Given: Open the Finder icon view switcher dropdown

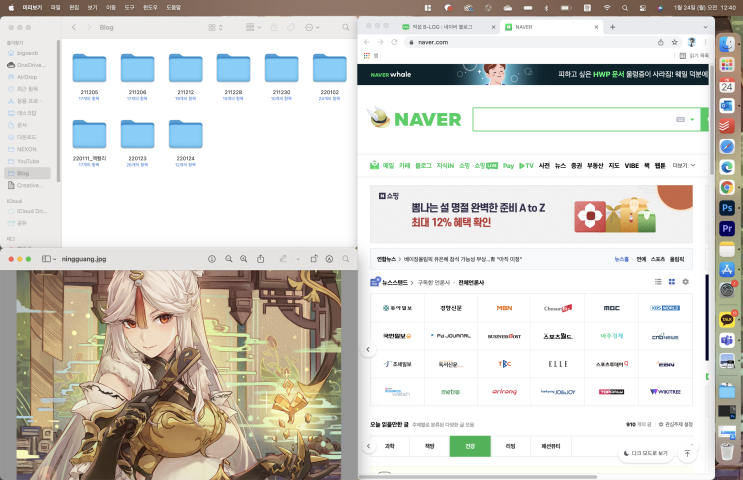Looking at the screenshot, I should point(216,27).
